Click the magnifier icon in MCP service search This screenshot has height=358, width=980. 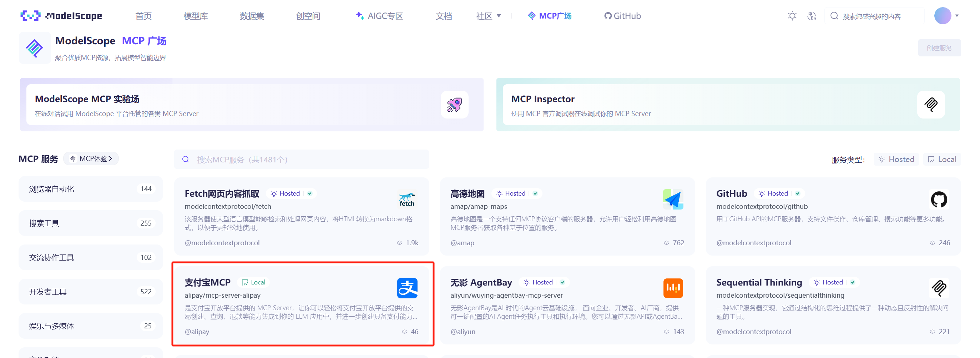click(185, 160)
